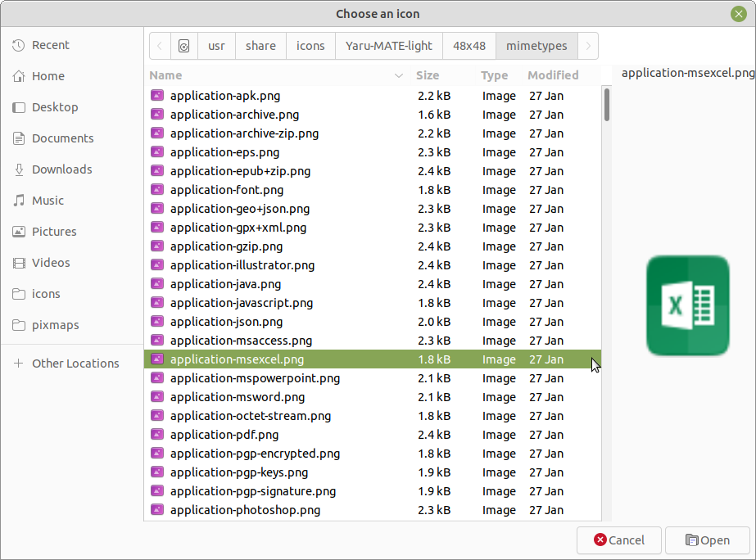The width and height of the screenshot is (756, 560).
Task: Click the Pictures icon in sidebar
Action: point(18,232)
